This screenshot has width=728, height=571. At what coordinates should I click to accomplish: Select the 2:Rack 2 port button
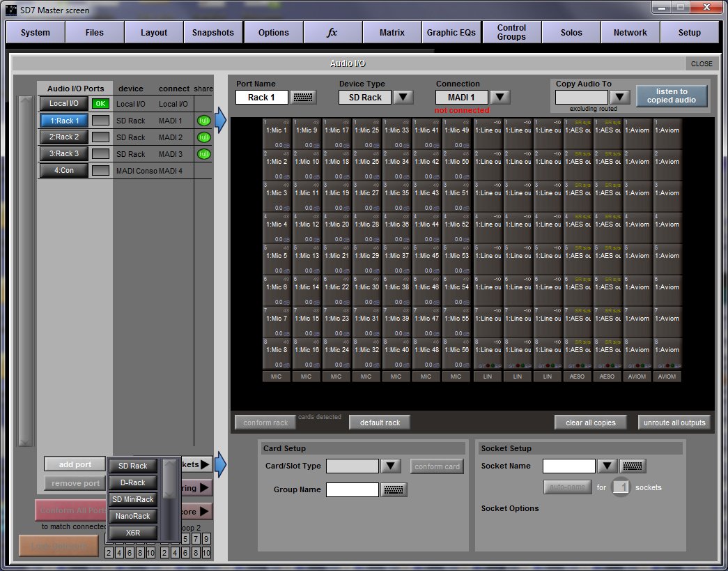64,137
